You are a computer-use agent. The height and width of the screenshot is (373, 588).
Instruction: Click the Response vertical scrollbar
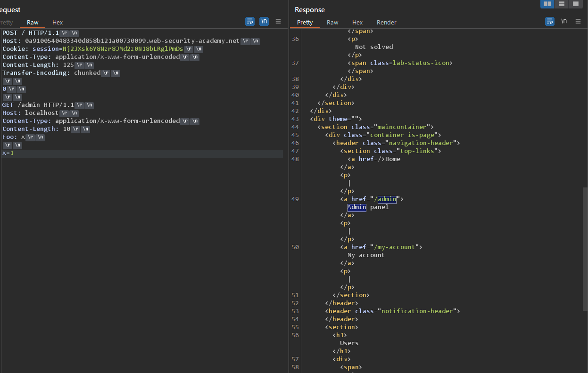[x=585, y=249]
